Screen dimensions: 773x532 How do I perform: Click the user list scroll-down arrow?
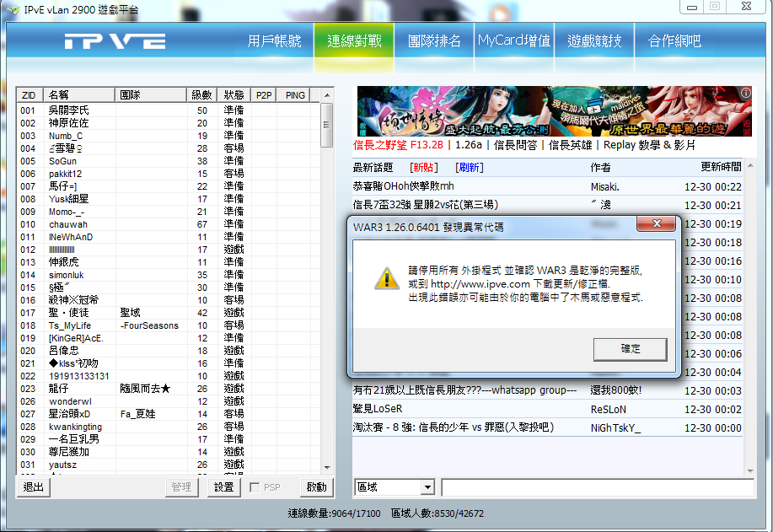(327, 467)
